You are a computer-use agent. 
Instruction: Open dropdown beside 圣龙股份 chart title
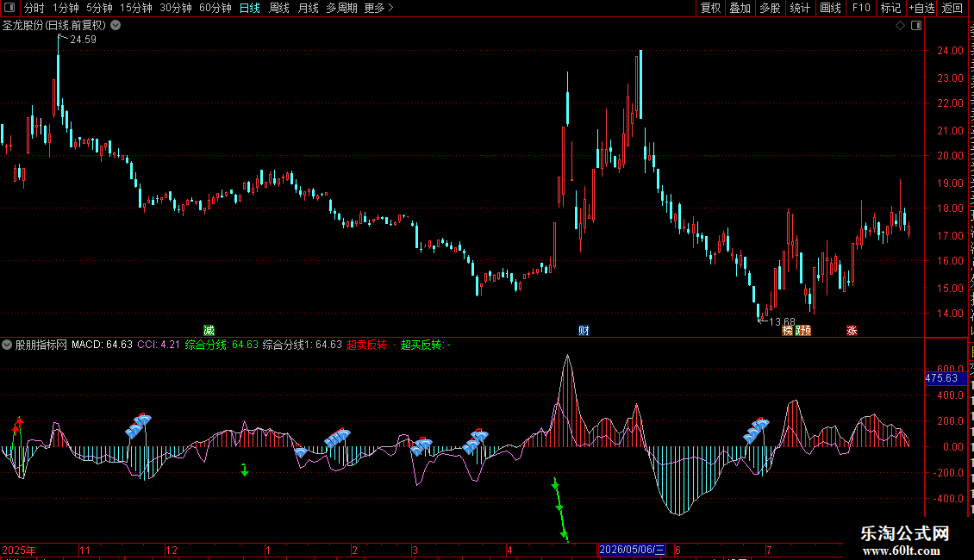coord(116,26)
